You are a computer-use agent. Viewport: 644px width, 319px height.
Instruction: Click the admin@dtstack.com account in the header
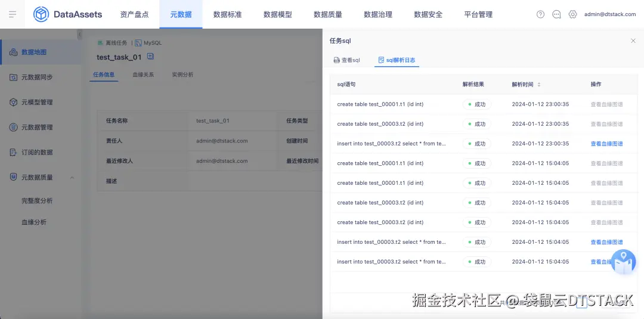click(x=610, y=14)
